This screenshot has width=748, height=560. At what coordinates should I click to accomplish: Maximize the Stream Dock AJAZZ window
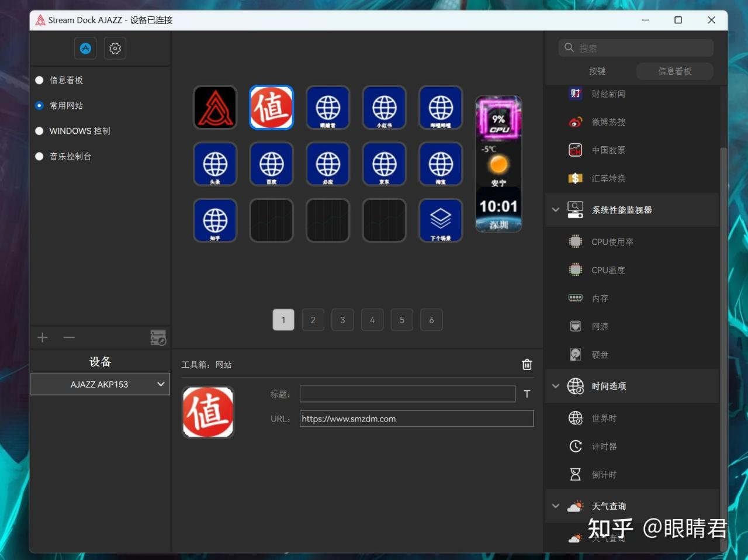coord(678,20)
